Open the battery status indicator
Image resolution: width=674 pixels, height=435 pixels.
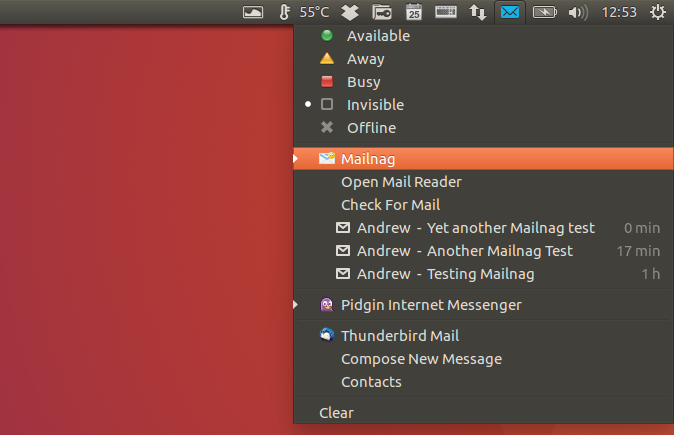coord(544,12)
